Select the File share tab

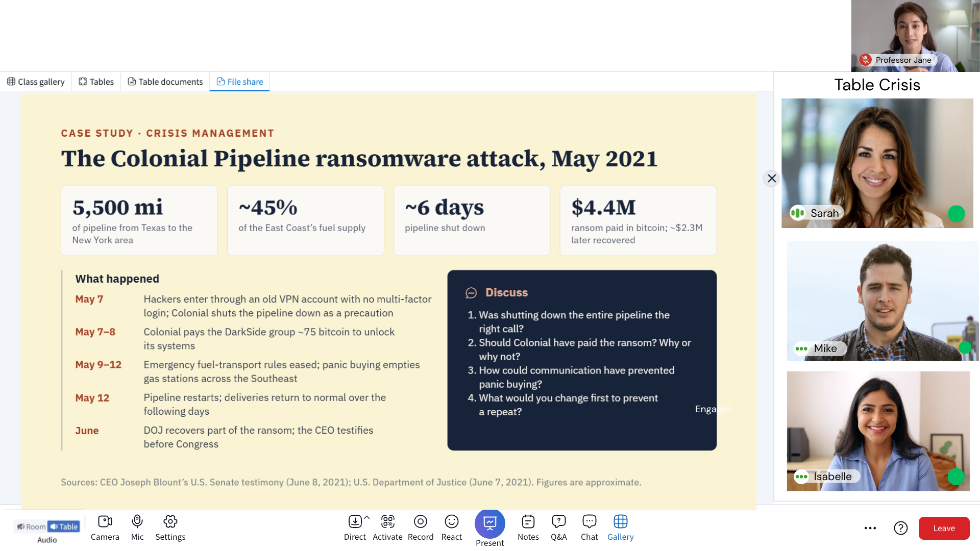(x=240, y=82)
